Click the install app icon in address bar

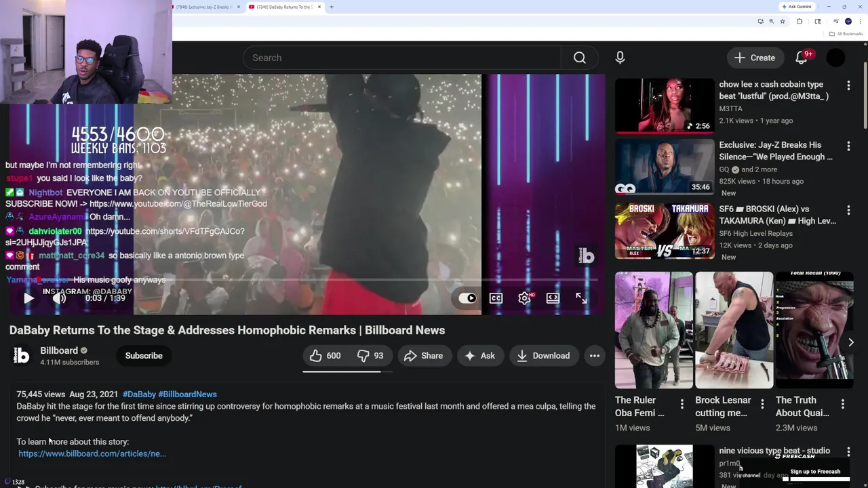(x=760, y=22)
